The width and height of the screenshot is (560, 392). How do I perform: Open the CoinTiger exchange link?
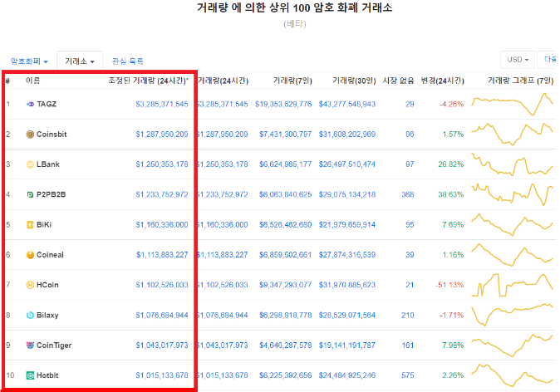(54, 345)
